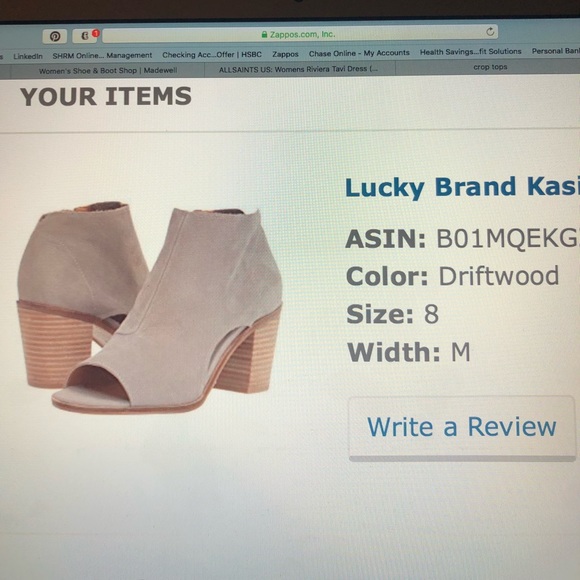Open the Checking Acc...Offer HSBC bookmark
This screenshot has height=580, width=580.
pyautogui.click(x=212, y=55)
